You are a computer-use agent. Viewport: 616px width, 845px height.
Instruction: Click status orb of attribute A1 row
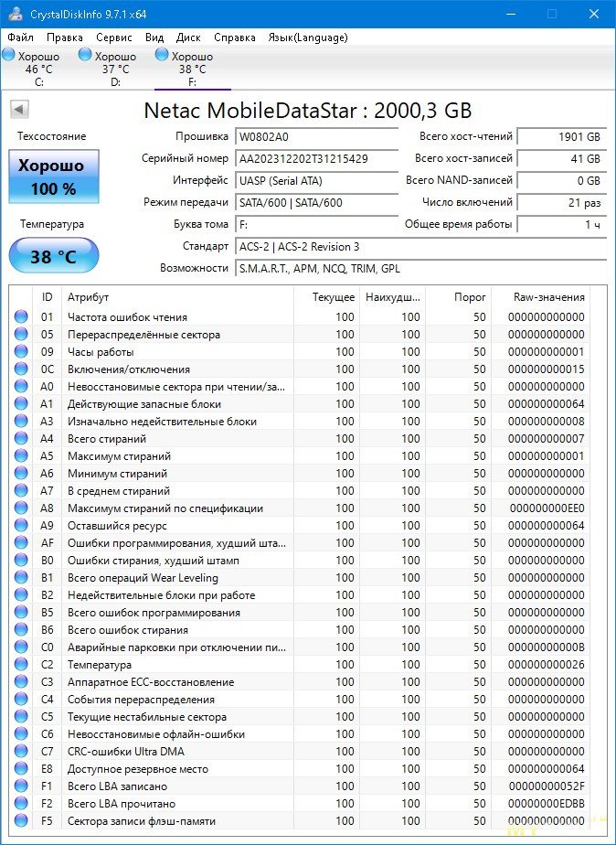[21, 403]
